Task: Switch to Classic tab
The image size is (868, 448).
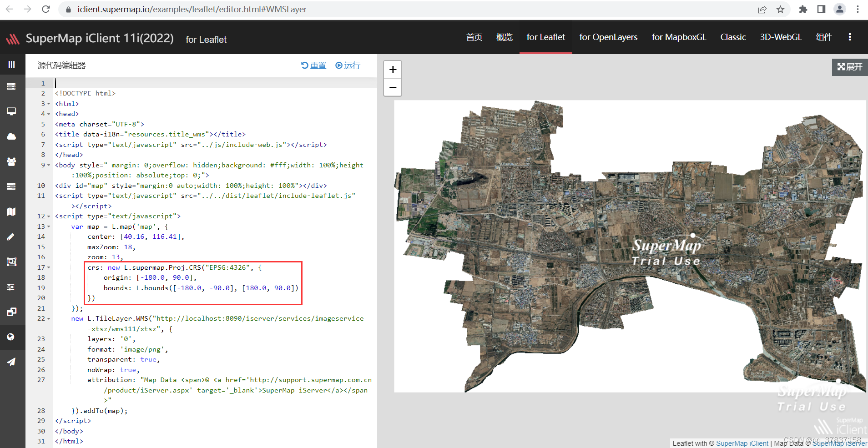Action: point(733,37)
